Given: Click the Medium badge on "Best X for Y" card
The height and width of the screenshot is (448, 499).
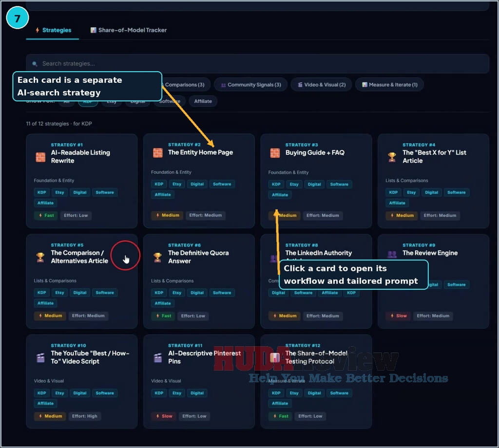Looking at the screenshot, I should coord(402,216).
